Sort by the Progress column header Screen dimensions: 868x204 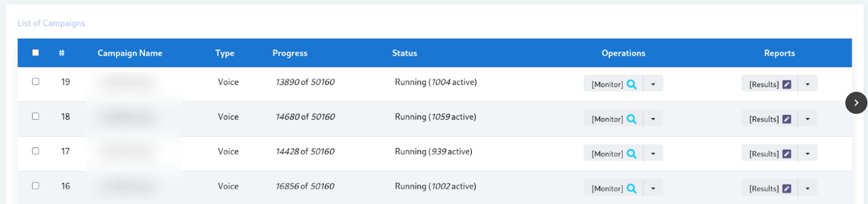(x=290, y=53)
